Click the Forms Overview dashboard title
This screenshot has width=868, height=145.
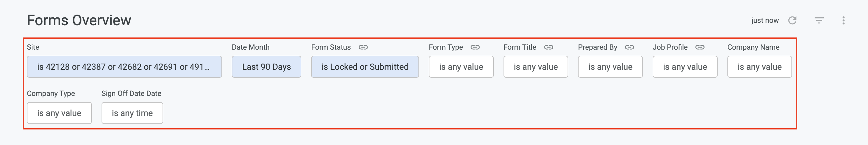click(x=79, y=20)
